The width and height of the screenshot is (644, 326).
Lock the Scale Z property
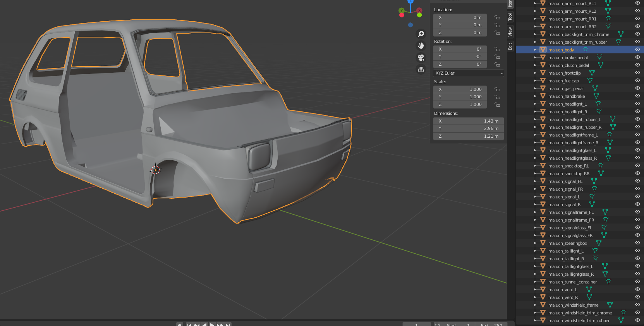click(497, 105)
